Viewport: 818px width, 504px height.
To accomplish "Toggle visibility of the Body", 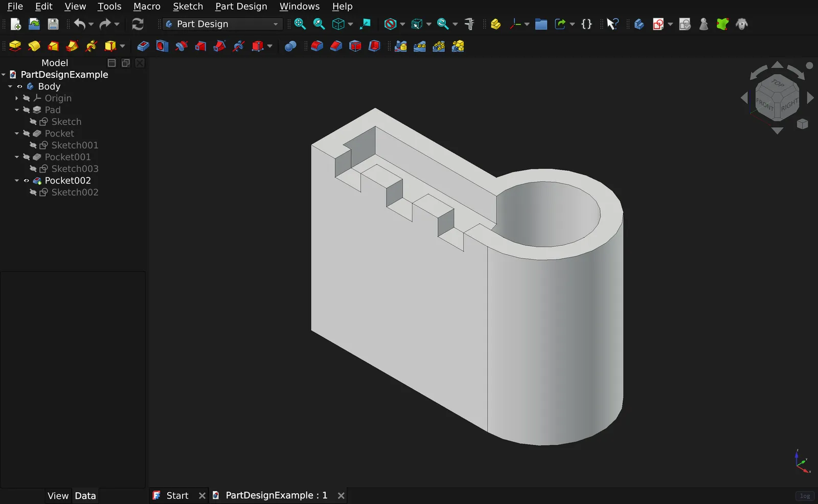I will (x=19, y=86).
